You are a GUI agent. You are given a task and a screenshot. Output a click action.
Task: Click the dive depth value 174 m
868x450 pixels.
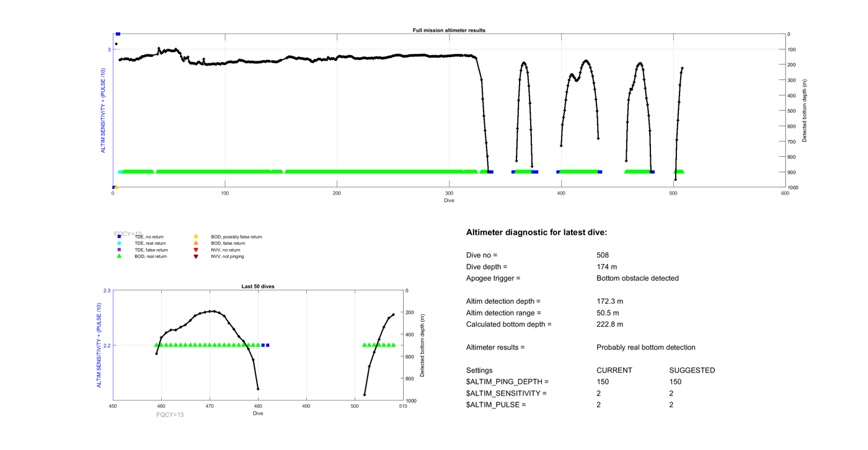607,267
